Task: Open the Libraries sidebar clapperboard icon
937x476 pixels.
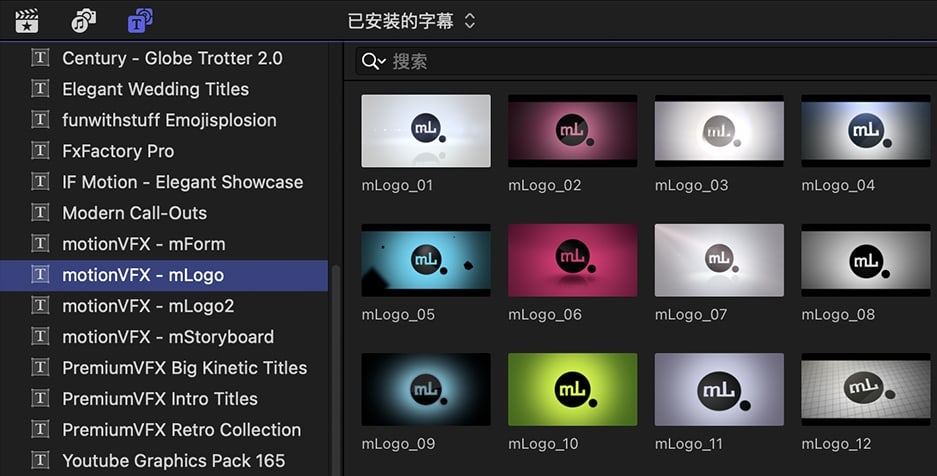Action: coord(27,22)
